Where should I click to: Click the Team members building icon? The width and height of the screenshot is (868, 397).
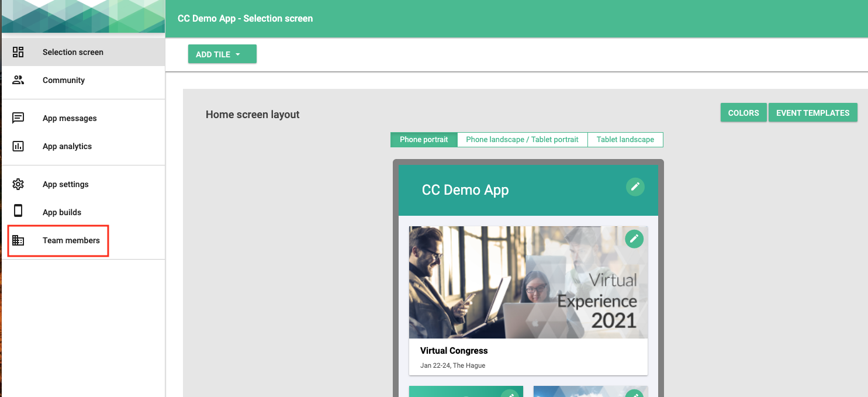click(x=18, y=240)
